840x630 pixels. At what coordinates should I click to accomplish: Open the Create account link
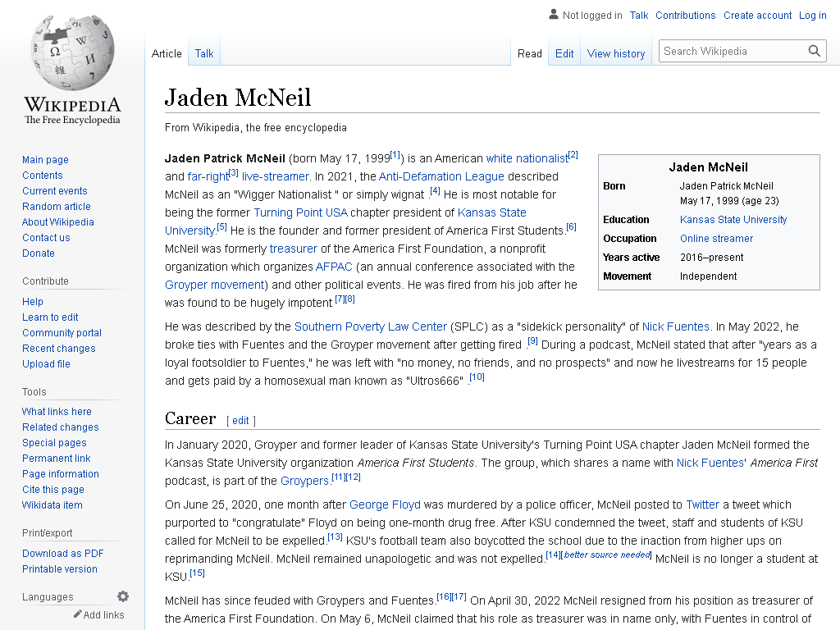click(757, 15)
